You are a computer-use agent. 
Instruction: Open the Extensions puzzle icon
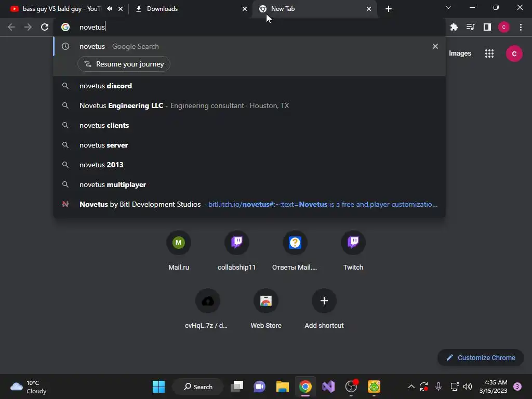(x=454, y=27)
